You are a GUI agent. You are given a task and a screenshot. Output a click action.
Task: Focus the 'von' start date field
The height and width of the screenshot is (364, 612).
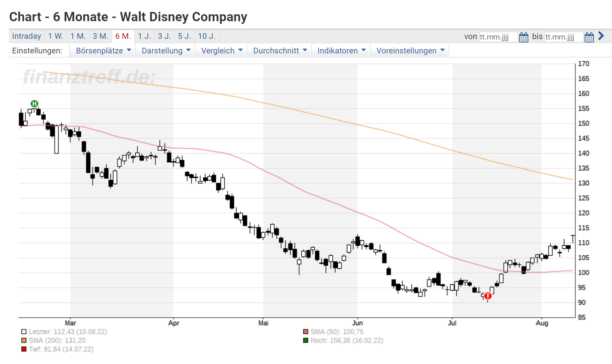tap(498, 37)
